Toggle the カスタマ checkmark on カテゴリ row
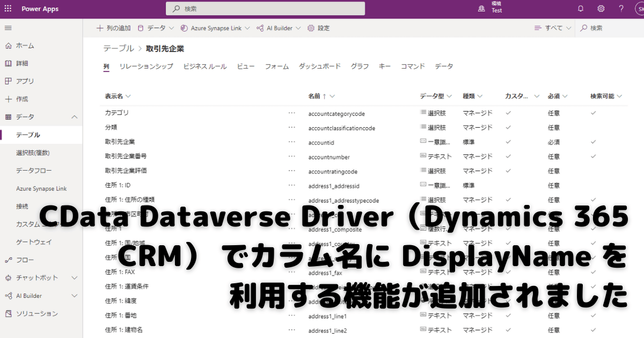This screenshot has width=644, height=338. (x=507, y=113)
